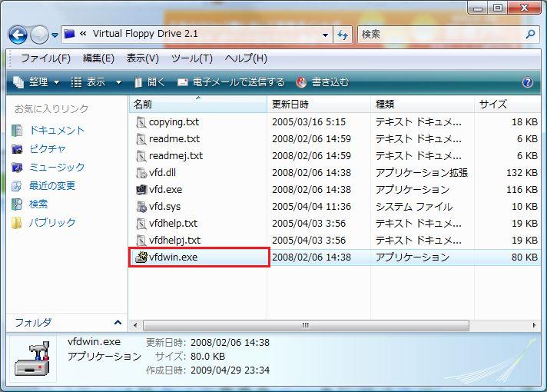Click the パブリック folder icon
Viewport: 547px width, 392px height.
click(17, 223)
